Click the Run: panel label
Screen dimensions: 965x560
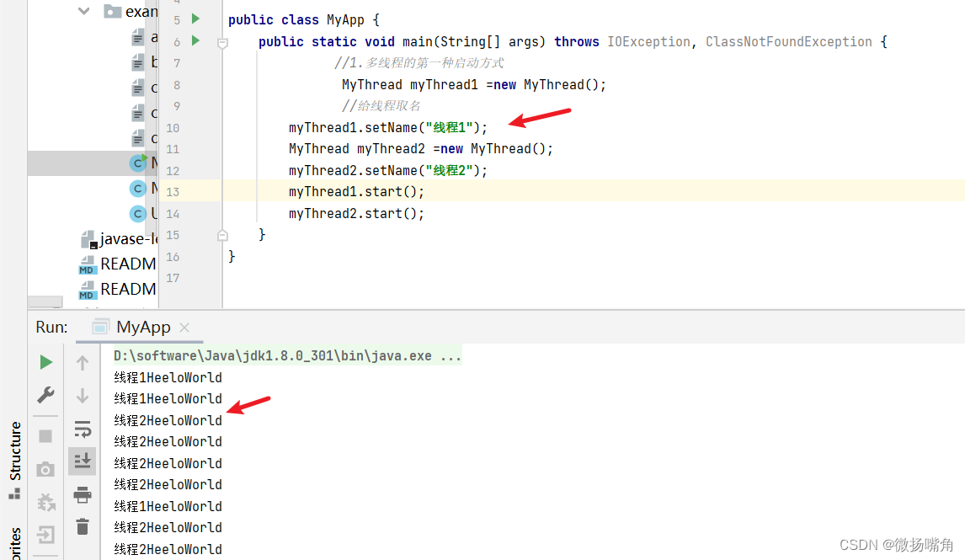pos(51,327)
